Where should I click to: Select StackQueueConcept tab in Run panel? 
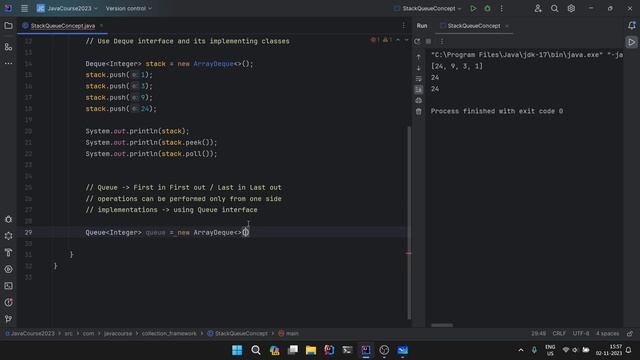pos(473,26)
